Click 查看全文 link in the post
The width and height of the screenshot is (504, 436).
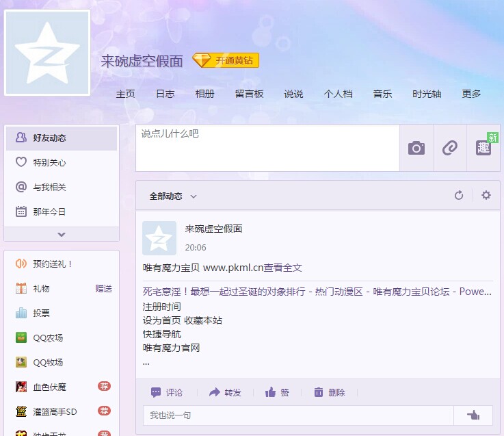[283, 268]
